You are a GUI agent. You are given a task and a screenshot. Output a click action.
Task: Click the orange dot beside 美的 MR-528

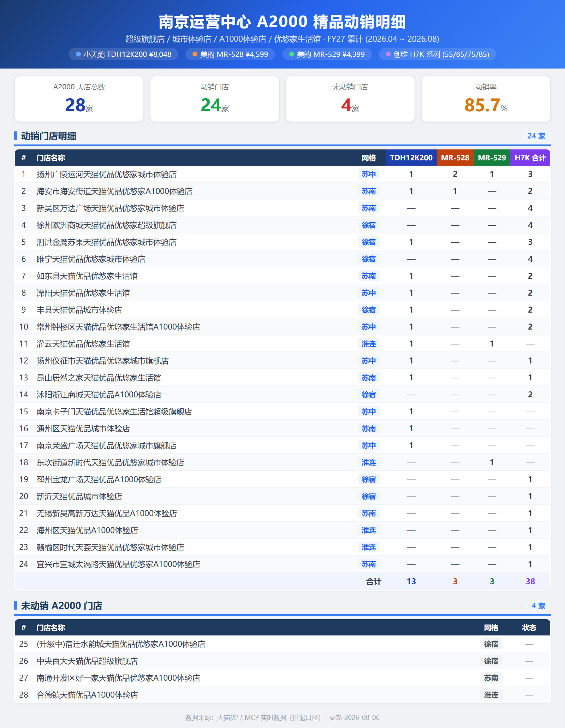(x=195, y=54)
